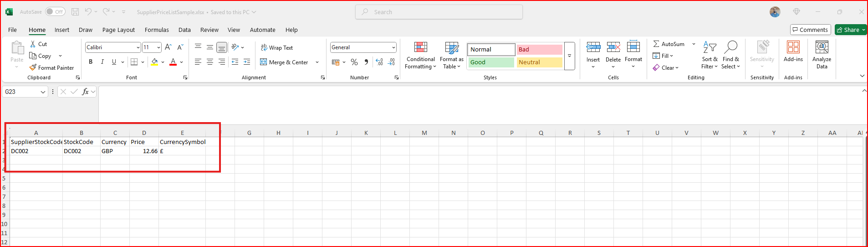868x247 pixels.
Task: Click the AutoSum button
Action: click(x=669, y=44)
